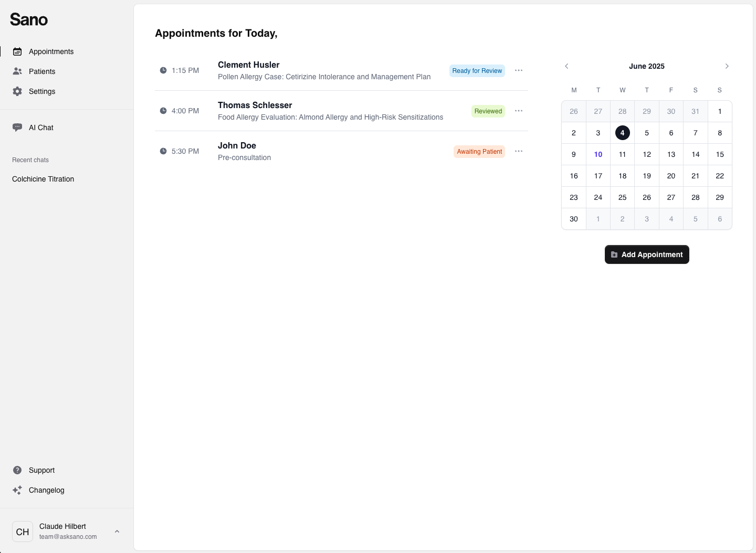Open the Patients menu item
This screenshot has width=756, height=553.
click(x=67, y=71)
